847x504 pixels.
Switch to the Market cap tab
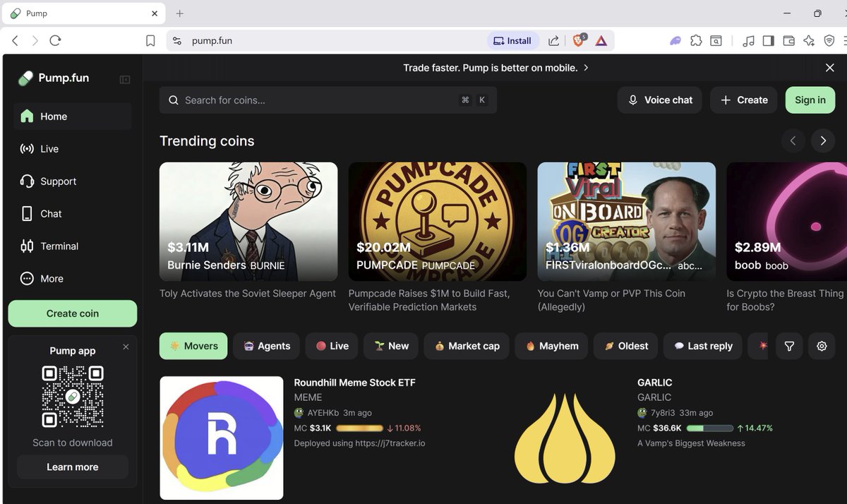click(467, 346)
